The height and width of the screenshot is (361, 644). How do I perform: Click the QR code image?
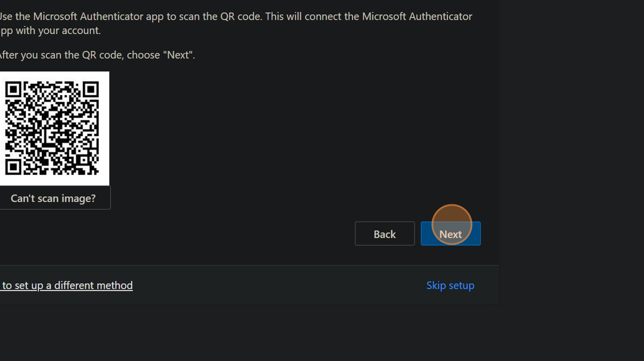(52, 128)
